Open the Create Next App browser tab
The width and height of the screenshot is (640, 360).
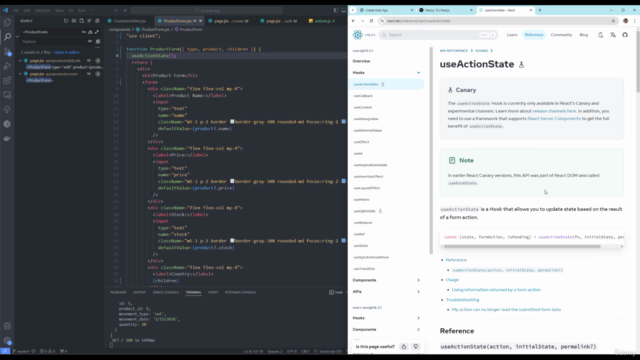386,10
